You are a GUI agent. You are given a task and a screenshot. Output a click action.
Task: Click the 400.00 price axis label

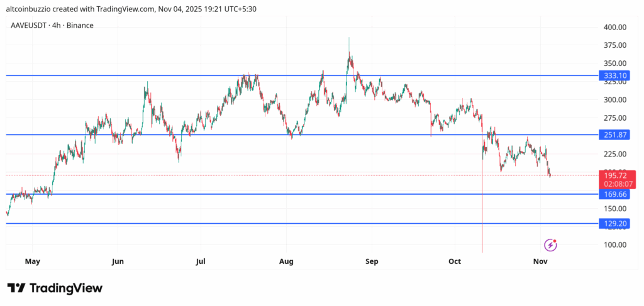click(614, 27)
